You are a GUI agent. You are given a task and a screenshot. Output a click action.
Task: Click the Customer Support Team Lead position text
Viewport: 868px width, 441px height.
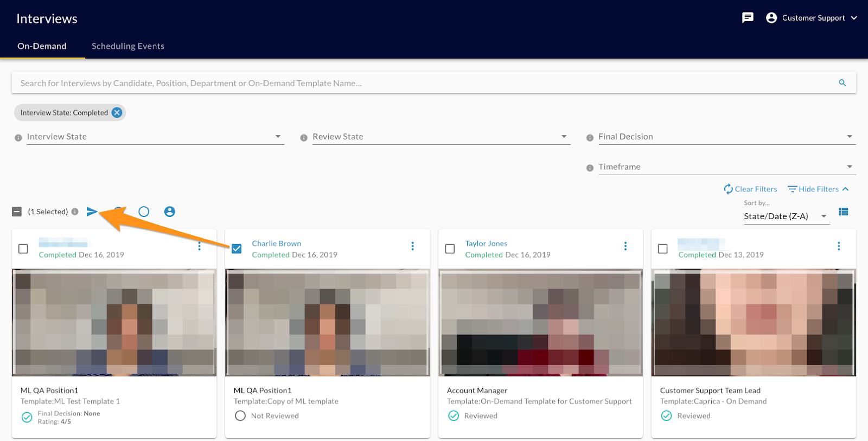(x=710, y=391)
